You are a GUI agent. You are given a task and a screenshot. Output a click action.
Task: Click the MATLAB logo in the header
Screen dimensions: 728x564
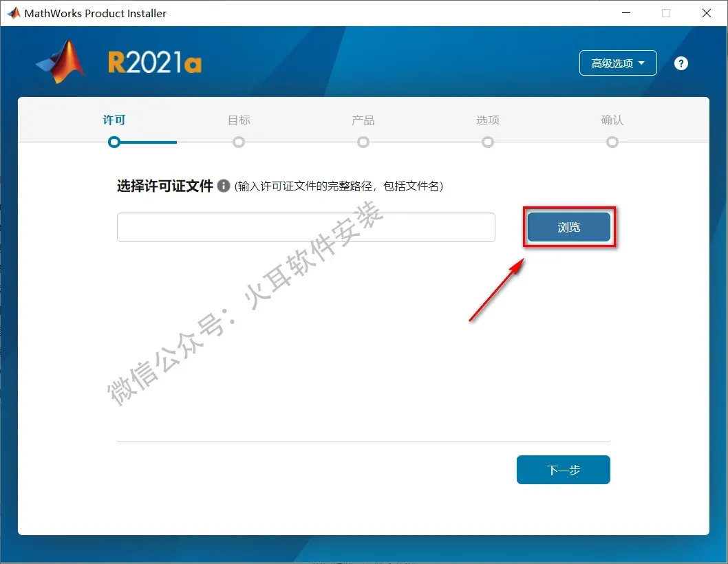[61, 62]
